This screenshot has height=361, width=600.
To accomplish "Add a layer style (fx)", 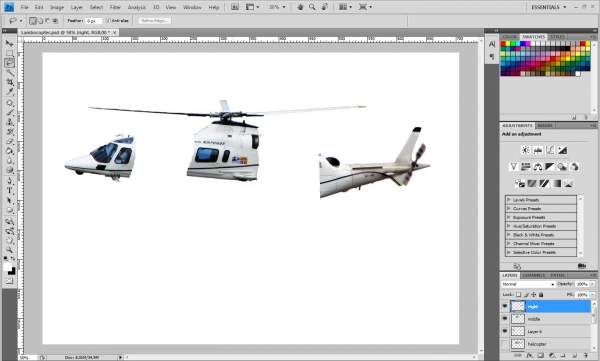I will 530,356.
